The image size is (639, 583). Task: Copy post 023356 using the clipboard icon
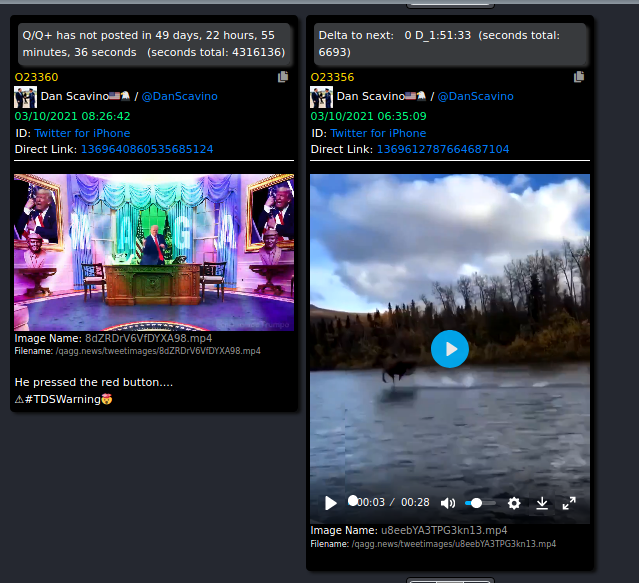pos(579,77)
